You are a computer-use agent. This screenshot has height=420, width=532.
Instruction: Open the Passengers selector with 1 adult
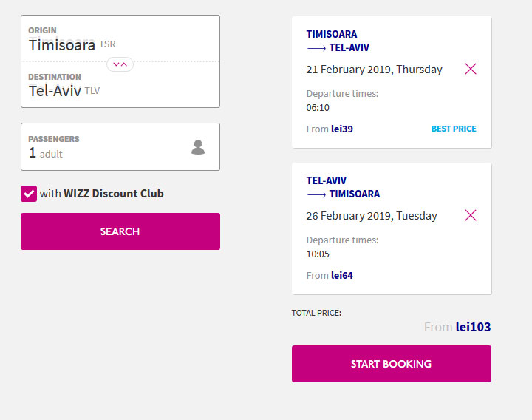(120, 146)
